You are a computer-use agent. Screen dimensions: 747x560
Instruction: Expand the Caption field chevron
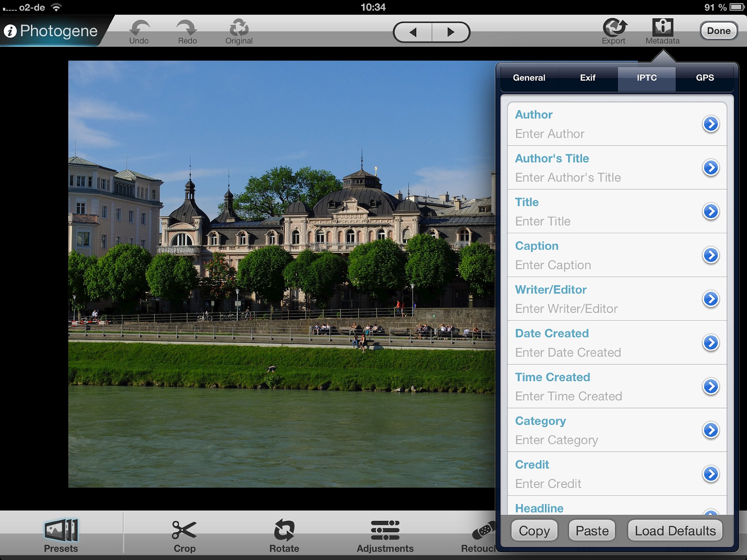(710, 255)
